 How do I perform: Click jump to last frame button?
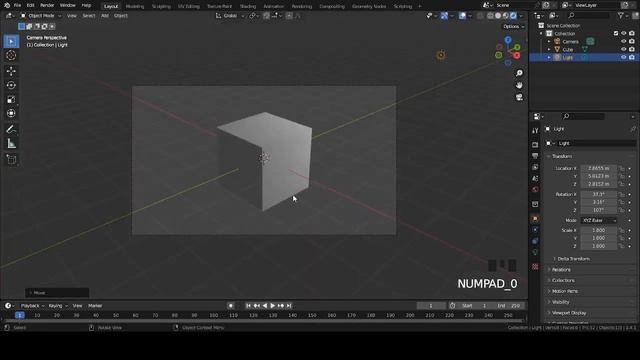pyautogui.click(x=289, y=306)
